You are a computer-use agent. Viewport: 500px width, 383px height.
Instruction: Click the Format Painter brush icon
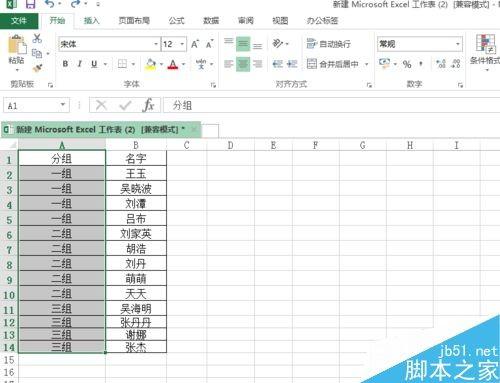click(x=37, y=68)
